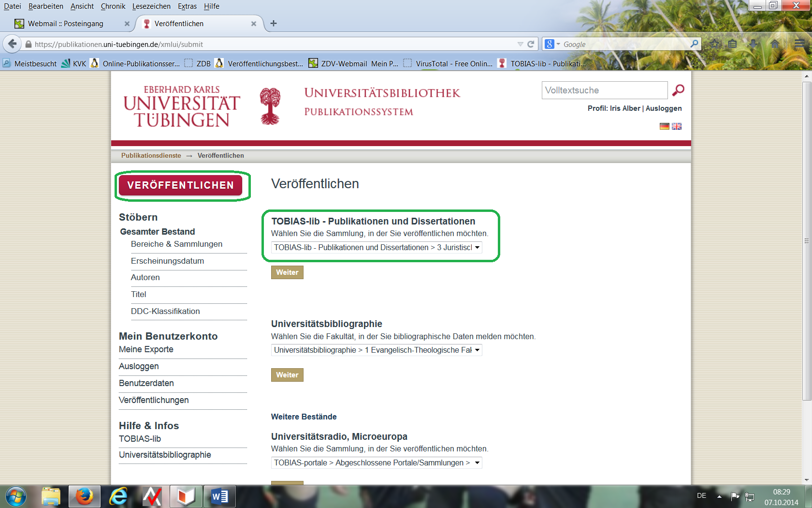Open the Chronik menu
The height and width of the screenshot is (508, 812).
pyautogui.click(x=113, y=6)
